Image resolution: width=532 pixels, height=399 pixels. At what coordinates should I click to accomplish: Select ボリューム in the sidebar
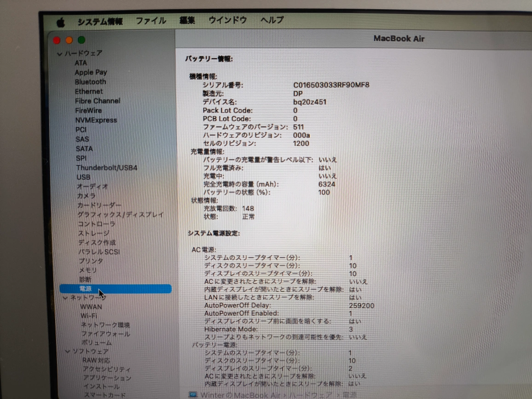pyautogui.click(x=96, y=343)
